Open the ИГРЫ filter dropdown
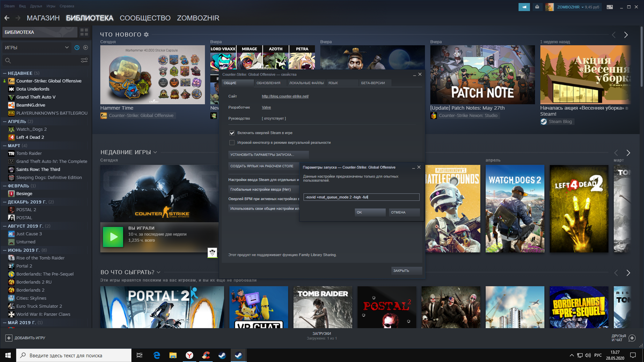Viewport: 644px width, 362px height. (36, 48)
